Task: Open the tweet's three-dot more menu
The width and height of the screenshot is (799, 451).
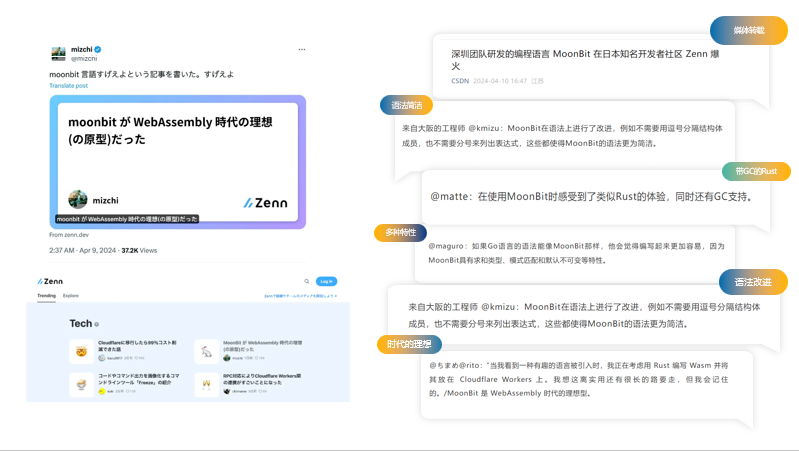Action: pyautogui.click(x=302, y=49)
